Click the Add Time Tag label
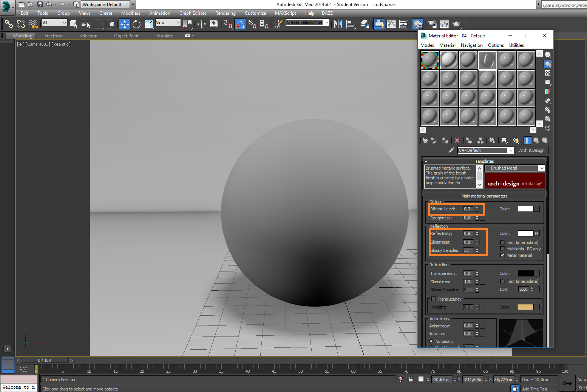The width and height of the screenshot is (587, 392). click(x=534, y=389)
